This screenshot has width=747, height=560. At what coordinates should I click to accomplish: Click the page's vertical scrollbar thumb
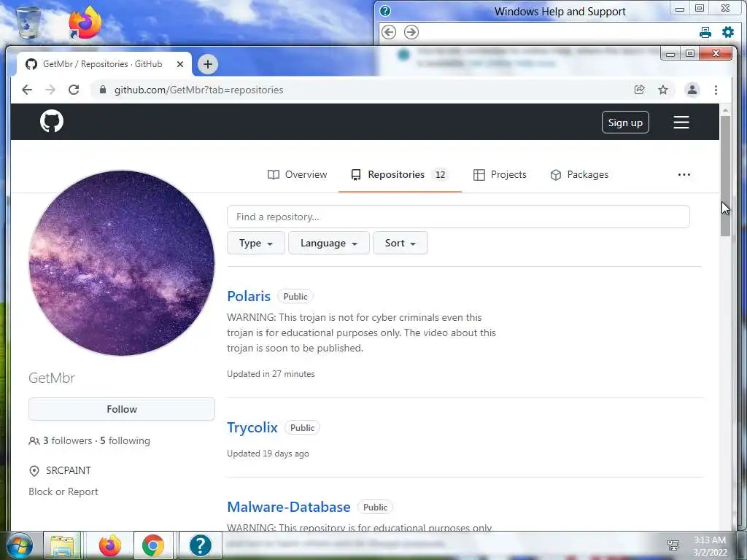[725, 176]
